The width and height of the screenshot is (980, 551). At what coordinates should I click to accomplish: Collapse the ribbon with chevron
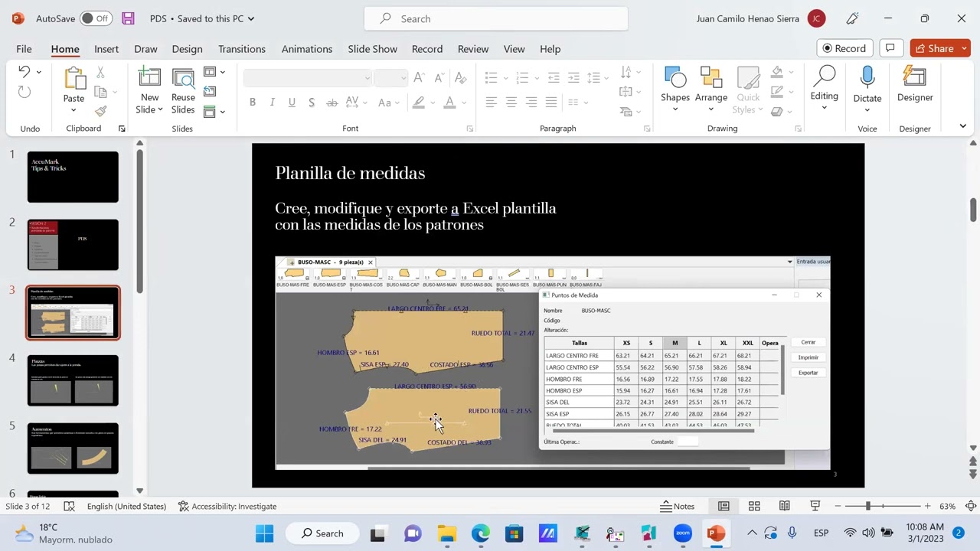963,126
